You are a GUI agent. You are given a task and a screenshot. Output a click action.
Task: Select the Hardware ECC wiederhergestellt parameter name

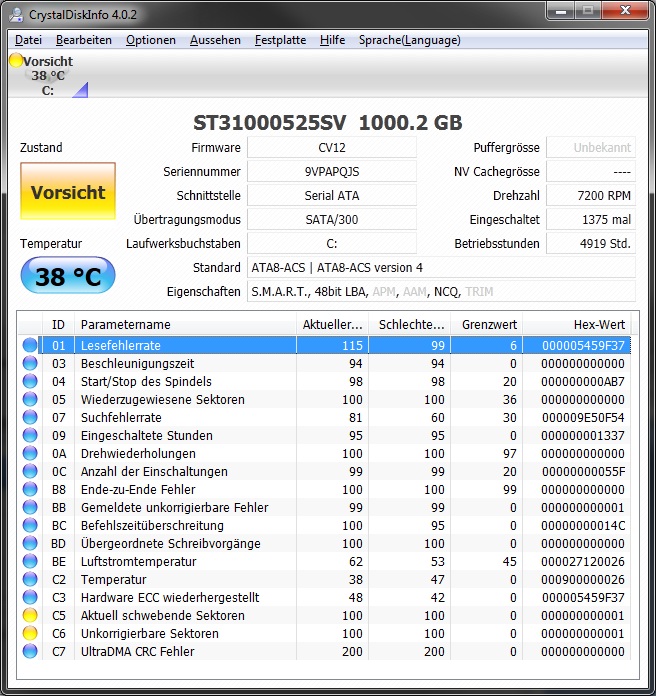point(170,598)
